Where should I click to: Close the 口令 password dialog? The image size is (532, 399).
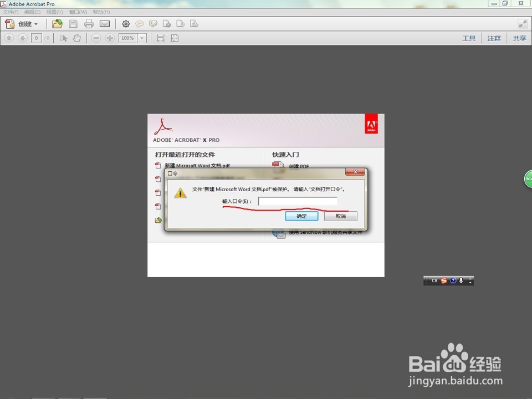coord(355,172)
